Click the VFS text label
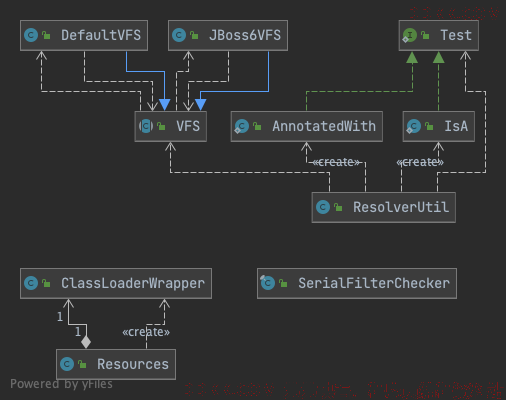 (188, 126)
